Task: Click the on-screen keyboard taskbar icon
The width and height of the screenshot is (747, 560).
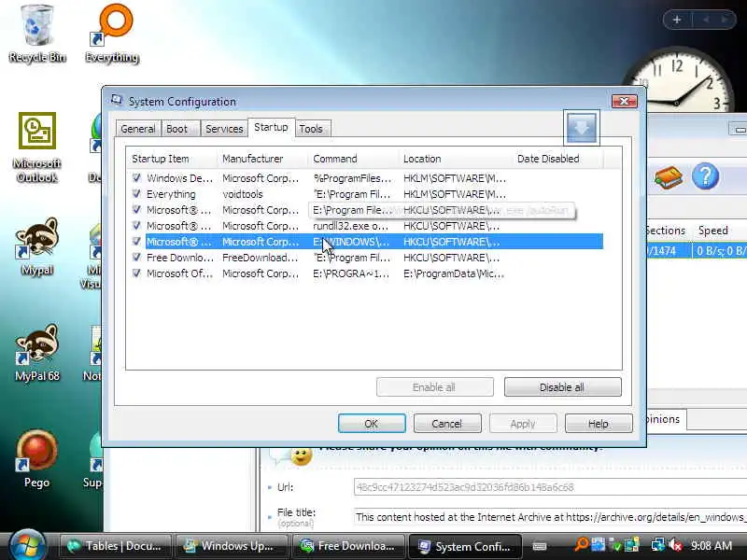Action: (540, 546)
